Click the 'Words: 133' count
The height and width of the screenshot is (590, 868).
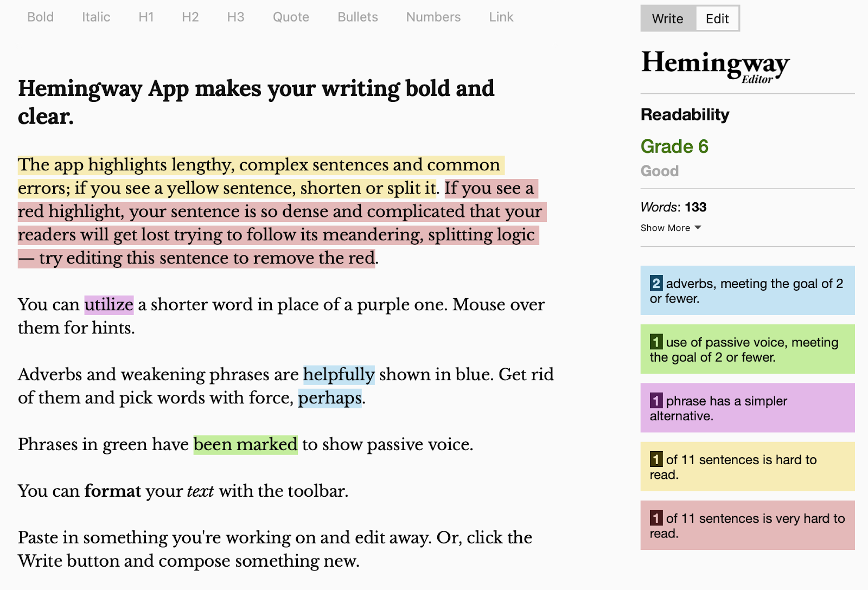pyautogui.click(x=673, y=207)
